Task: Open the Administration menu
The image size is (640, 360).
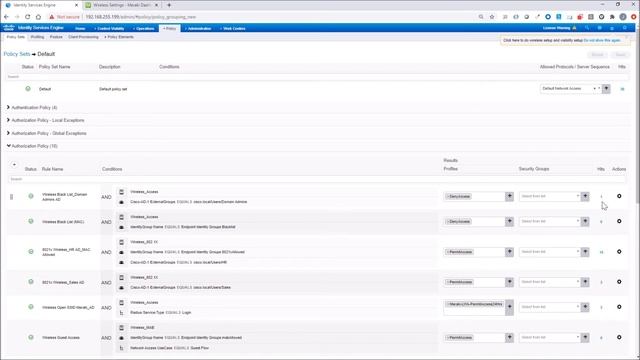Action: pyautogui.click(x=198, y=29)
